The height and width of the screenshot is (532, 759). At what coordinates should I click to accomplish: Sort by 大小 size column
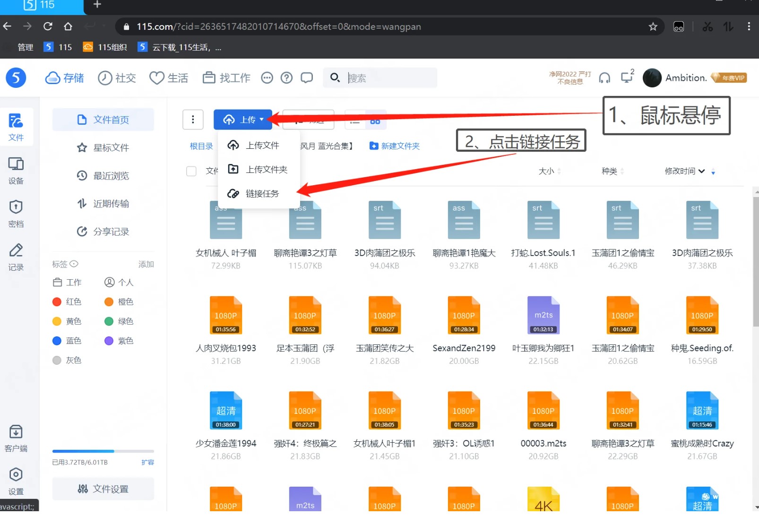tap(550, 171)
